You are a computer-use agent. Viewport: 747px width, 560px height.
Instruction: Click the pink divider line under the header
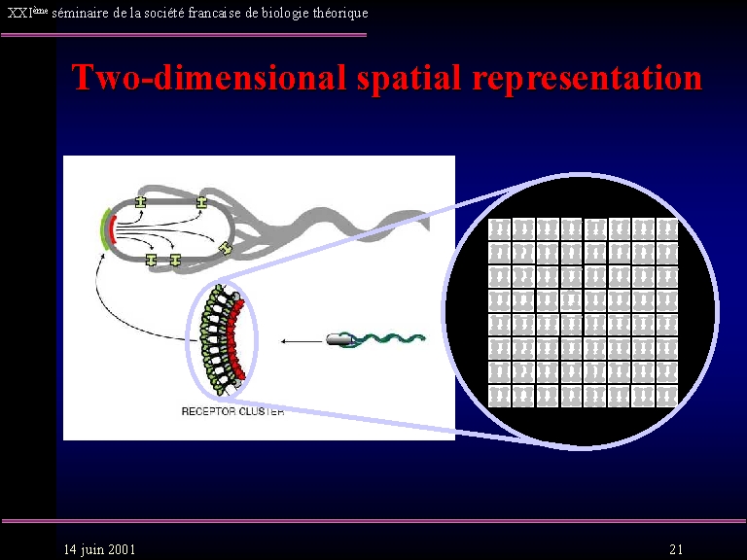185,35
